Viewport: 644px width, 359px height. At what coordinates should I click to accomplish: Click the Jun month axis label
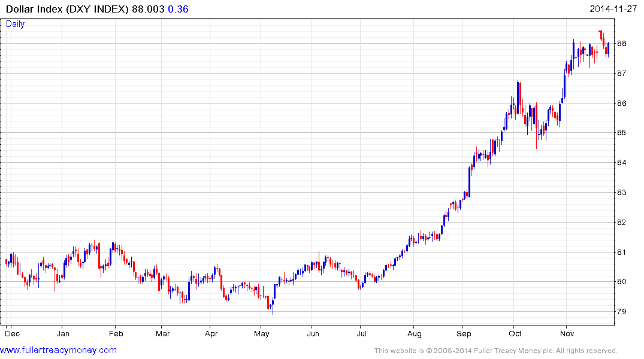[x=313, y=333]
